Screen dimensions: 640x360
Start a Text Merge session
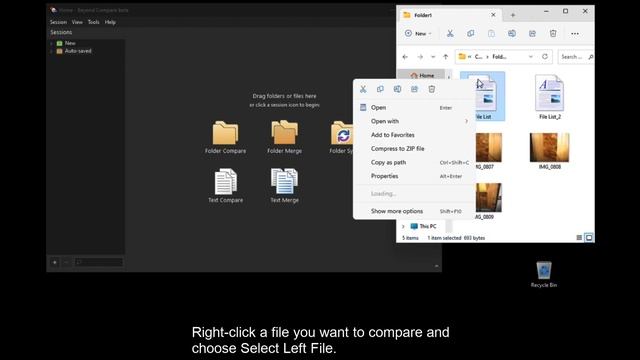tap(284, 186)
